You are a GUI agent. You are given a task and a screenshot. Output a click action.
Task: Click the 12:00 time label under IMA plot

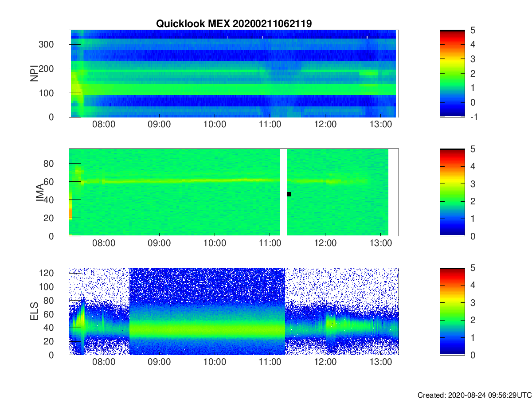(x=325, y=243)
